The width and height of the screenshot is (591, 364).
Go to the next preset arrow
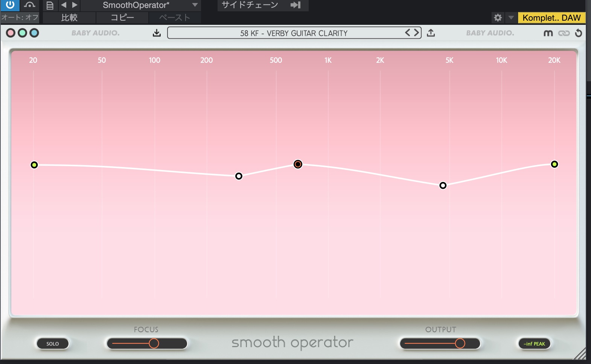pyautogui.click(x=416, y=33)
